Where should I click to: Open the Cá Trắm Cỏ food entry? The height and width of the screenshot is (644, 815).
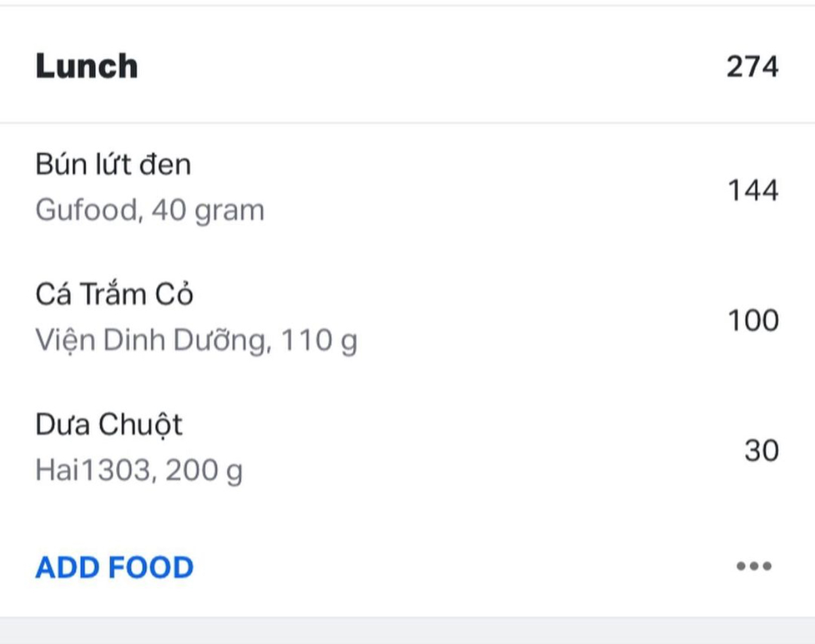pyautogui.click(x=114, y=294)
